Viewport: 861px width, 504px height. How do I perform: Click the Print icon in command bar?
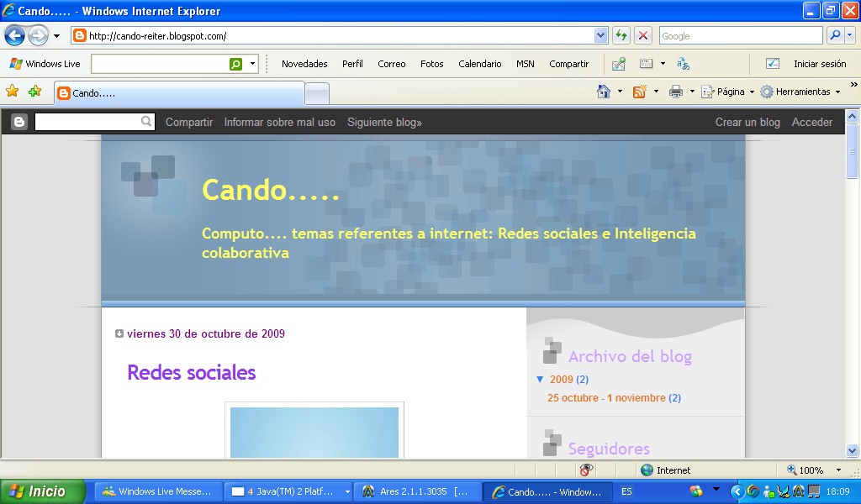point(676,92)
